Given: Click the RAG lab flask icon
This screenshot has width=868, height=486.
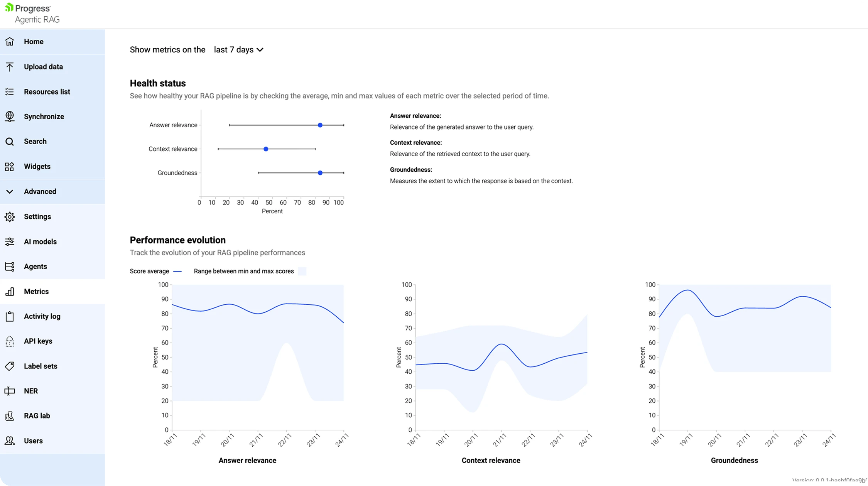Looking at the screenshot, I should 10,416.
